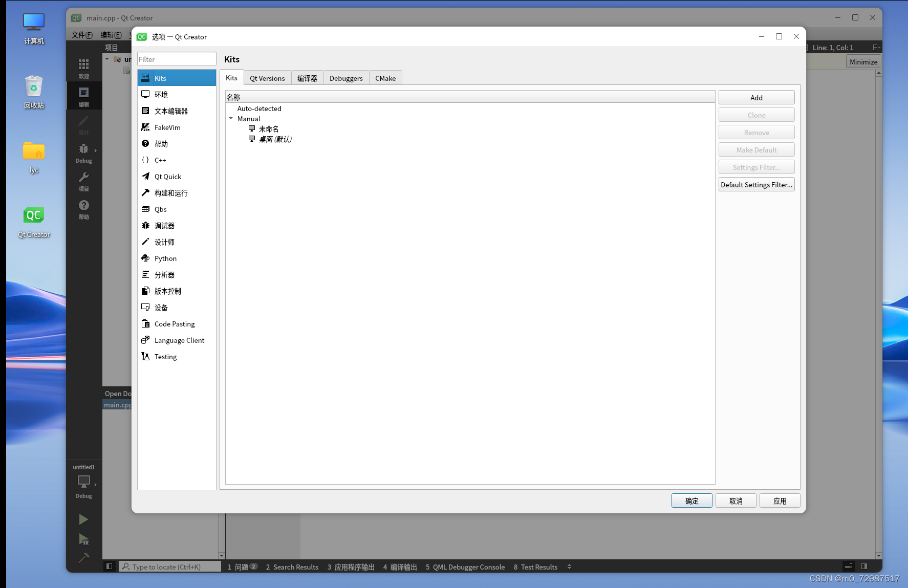
Task: Open the Qt Quick settings category
Action: pos(177,177)
